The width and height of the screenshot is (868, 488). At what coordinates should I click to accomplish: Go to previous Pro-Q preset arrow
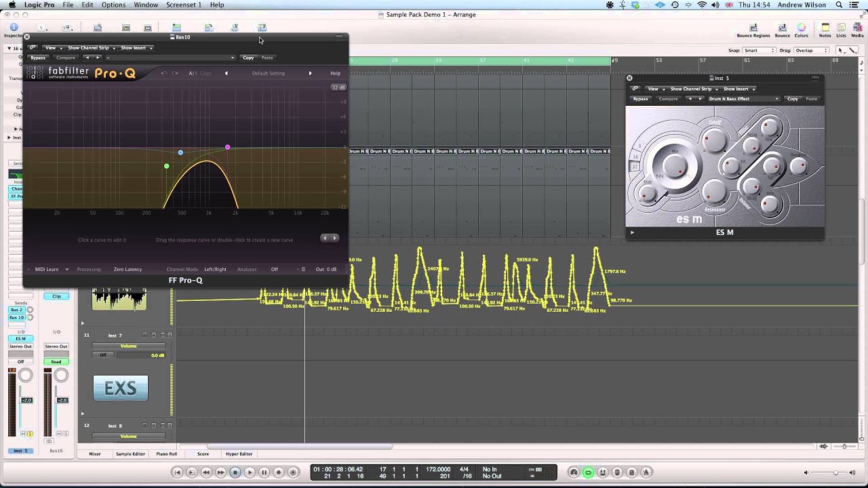pyautogui.click(x=226, y=73)
